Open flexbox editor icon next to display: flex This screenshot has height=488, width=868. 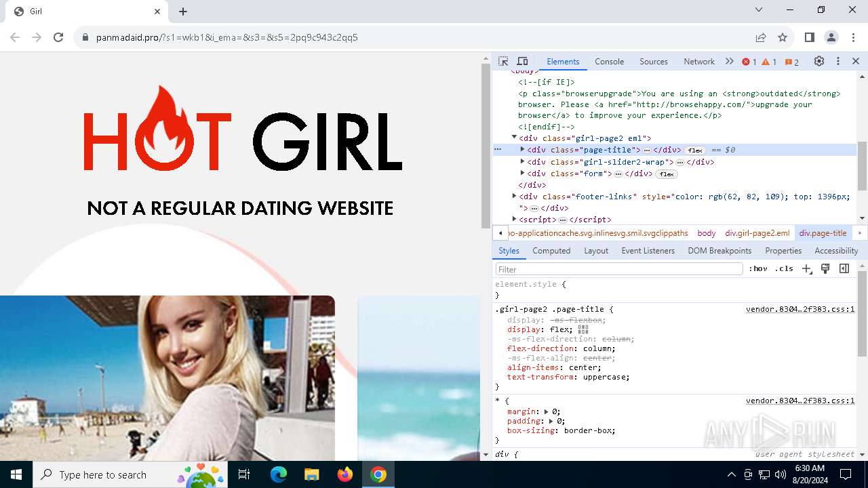click(583, 329)
